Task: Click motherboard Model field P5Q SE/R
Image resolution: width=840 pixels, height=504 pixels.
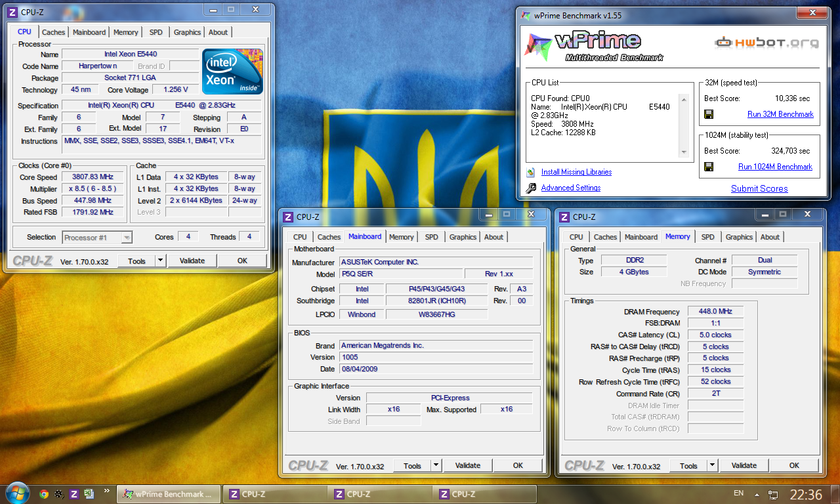Action: coord(401,274)
